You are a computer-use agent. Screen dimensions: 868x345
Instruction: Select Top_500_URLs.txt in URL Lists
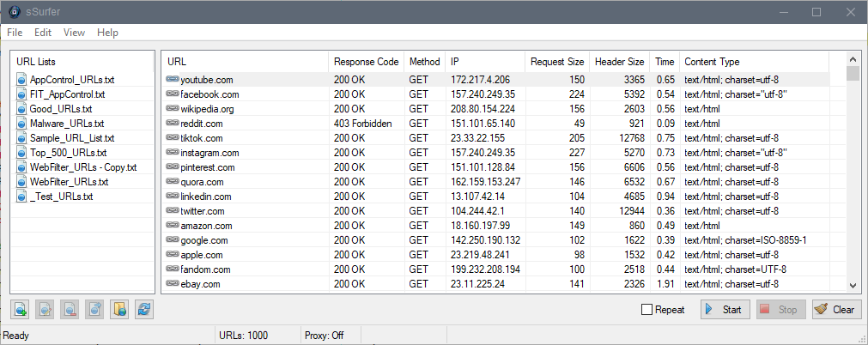tap(62, 153)
